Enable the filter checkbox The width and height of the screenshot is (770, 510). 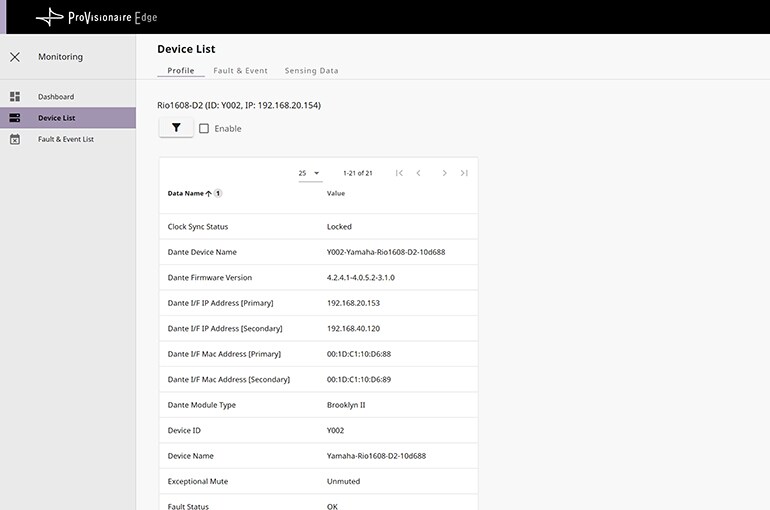pyautogui.click(x=204, y=129)
